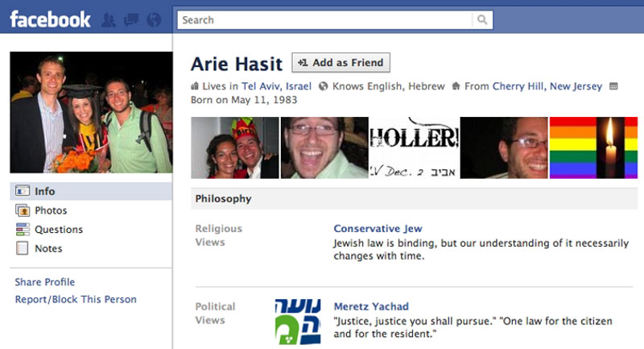Open friend requests icon in header
Viewport: 644px width, 349px height.
[x=109, y=20]
